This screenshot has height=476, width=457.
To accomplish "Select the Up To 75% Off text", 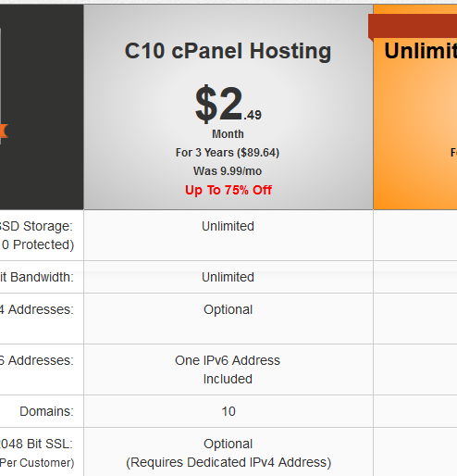I will click(x=228, y=190).
